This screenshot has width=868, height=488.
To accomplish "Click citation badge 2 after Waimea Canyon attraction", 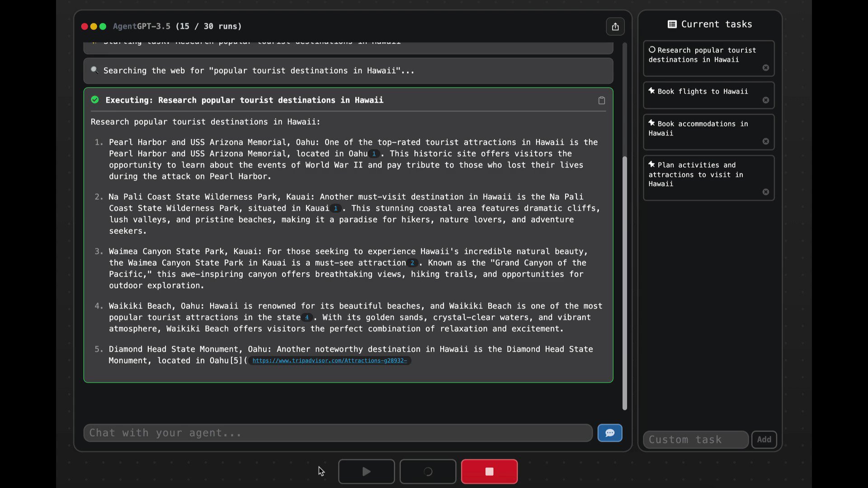I will click(x=412, y=263).
